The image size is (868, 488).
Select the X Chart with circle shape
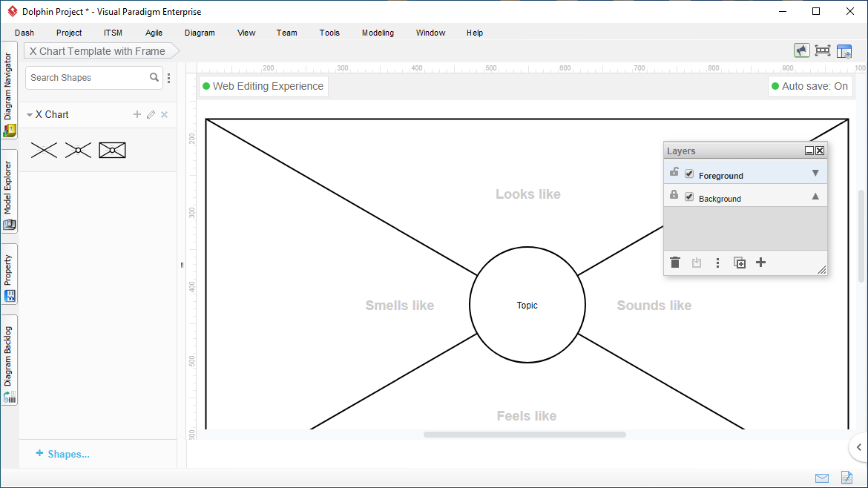[78, 150]
